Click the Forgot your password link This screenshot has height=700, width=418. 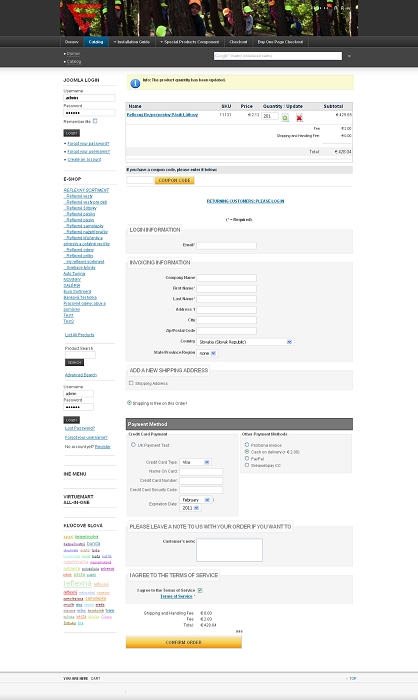(x=88, y=144)
